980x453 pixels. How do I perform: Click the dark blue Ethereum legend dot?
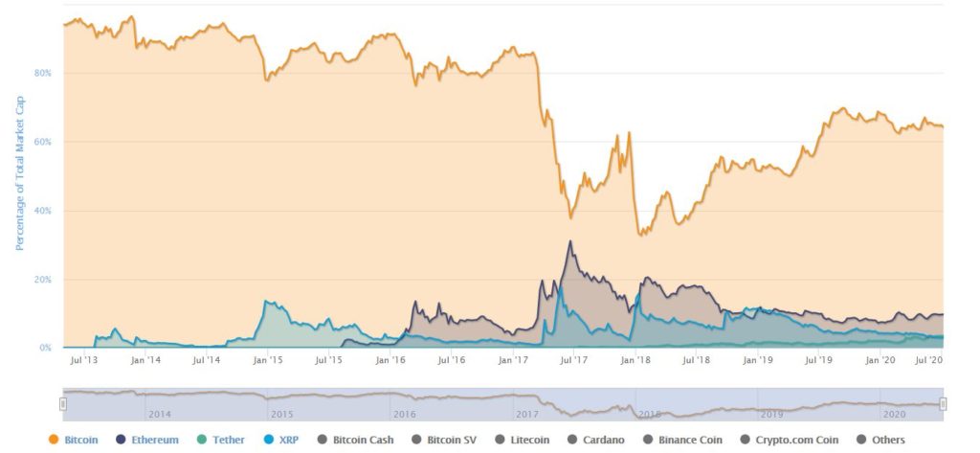[120, 440]
